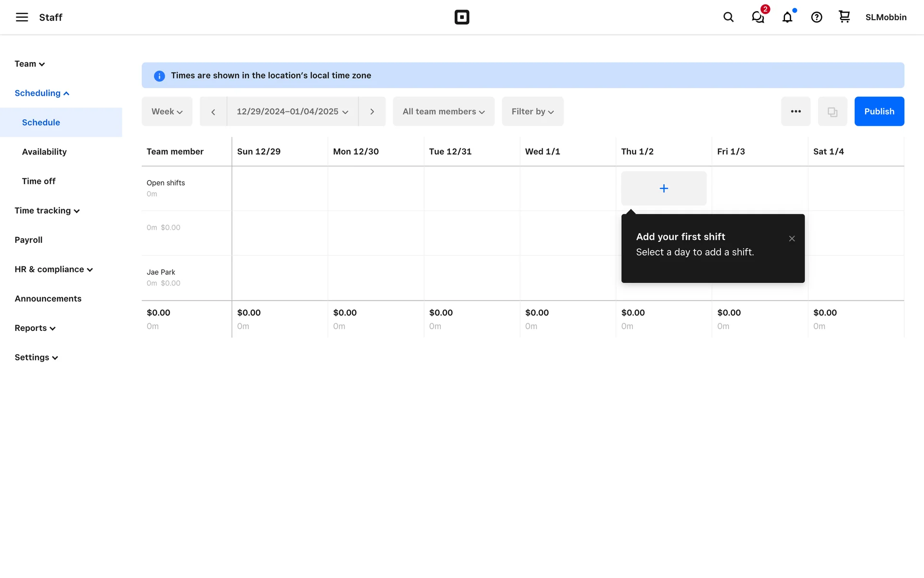Open the date range picker dropdown
The width and height of the screenshot is (924, 578).
click(292, 112)
